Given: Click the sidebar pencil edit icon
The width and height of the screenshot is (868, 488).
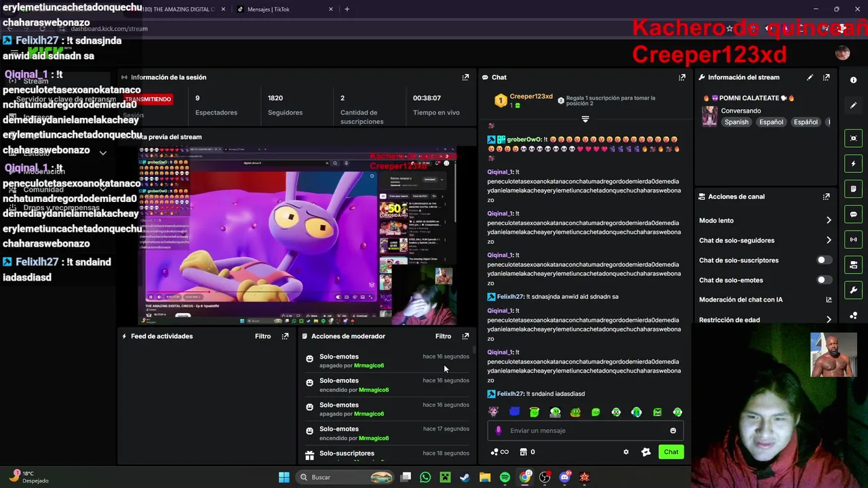Looking at the screenshot, I should click(854, 105).
